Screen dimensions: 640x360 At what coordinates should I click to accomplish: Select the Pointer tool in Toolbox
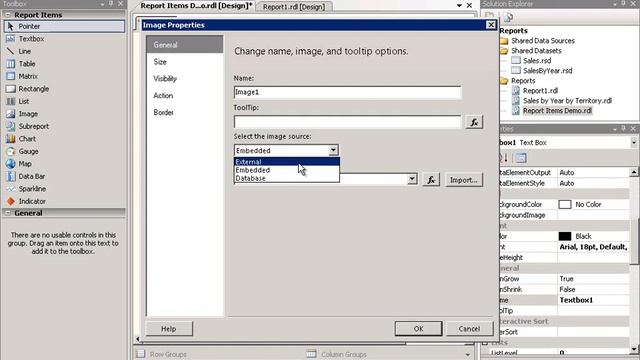(64, 26)
